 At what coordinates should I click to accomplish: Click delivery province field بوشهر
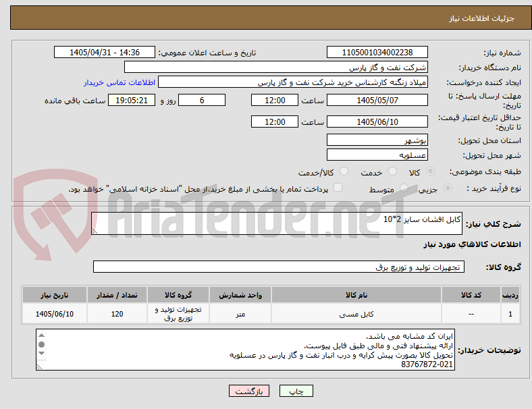point(377,140)
